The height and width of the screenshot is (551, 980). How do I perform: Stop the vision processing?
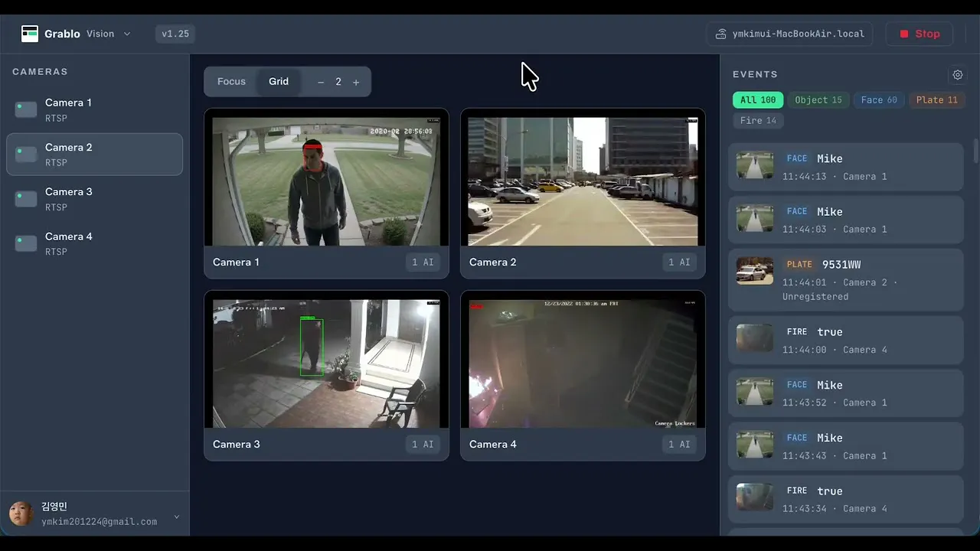tap(920, 34)
